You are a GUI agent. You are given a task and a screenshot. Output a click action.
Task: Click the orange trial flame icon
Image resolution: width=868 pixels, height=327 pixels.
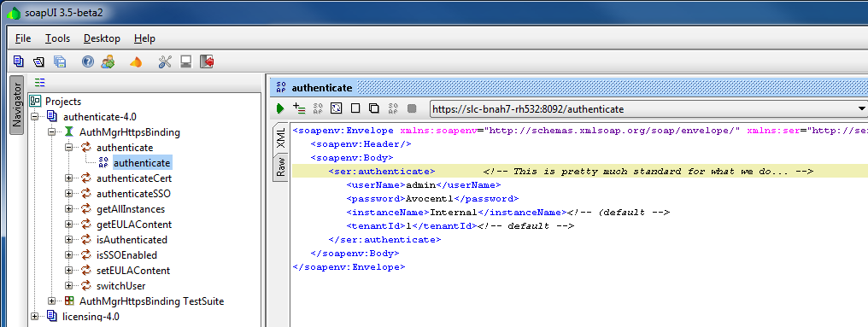click(136, 62)
